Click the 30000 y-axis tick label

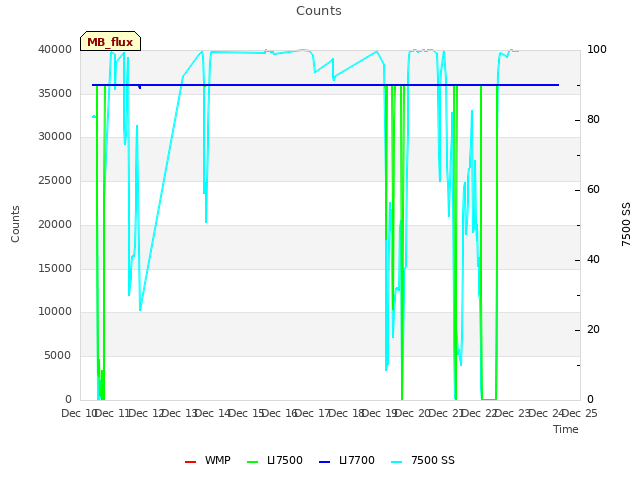pos(55,137)
